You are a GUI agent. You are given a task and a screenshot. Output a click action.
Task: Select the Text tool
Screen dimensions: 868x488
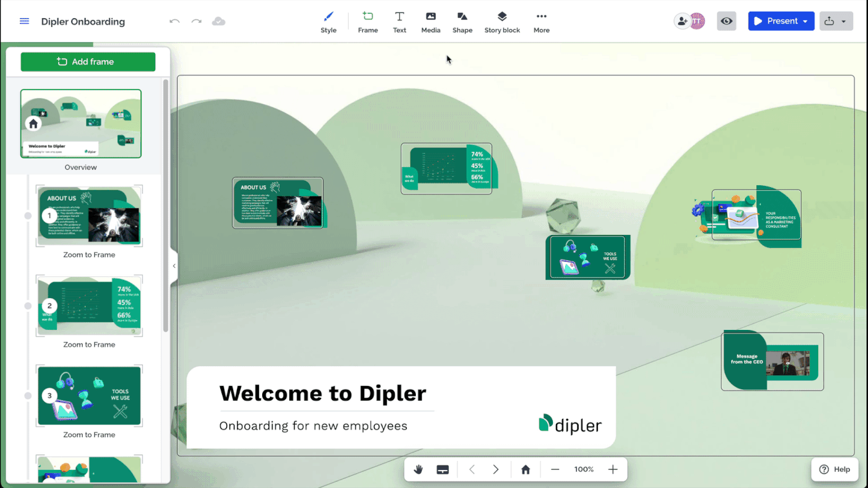point(400,22)
